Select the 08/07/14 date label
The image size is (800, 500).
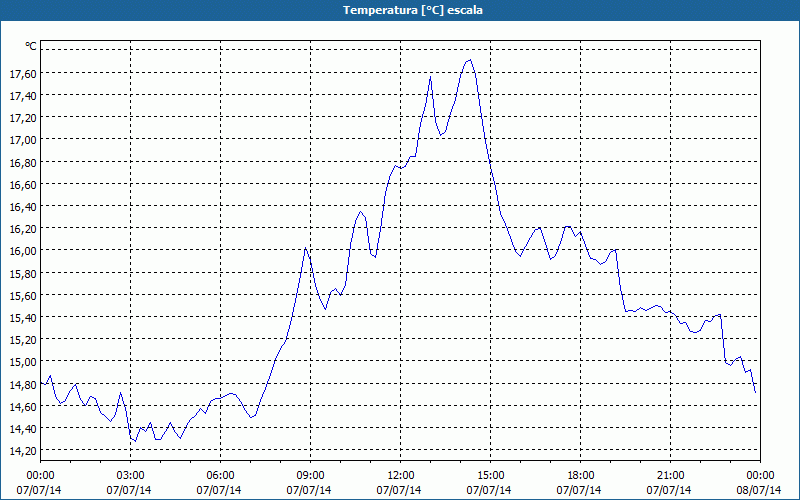click(x=759, y=490)
